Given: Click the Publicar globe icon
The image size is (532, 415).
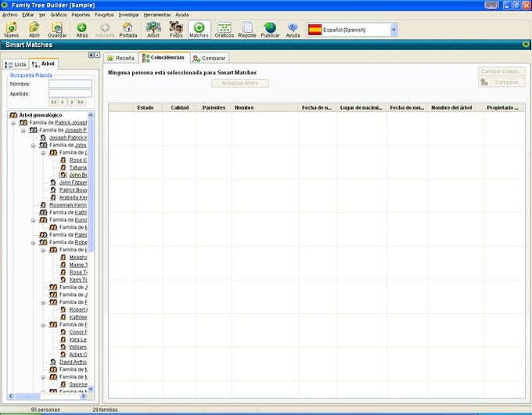Looking at the screenshot, I should (x=270, y=29).
